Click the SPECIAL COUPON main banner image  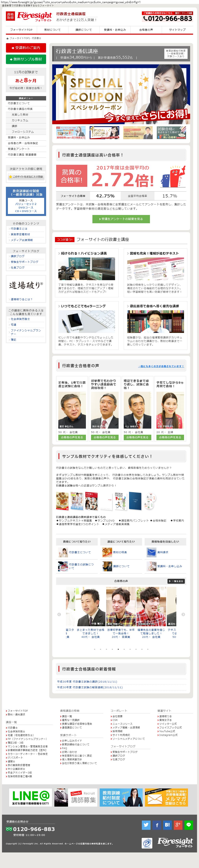[x=121, y=95]
